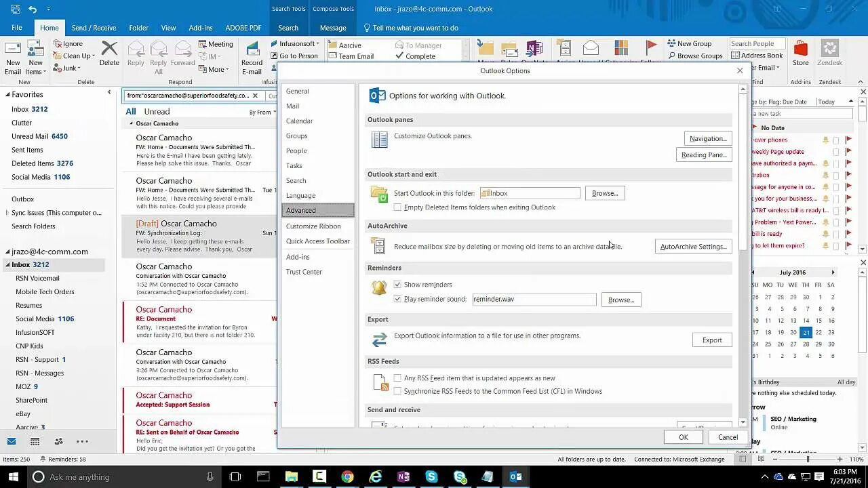Click Unread filter in message list
This screenshot has height=488, width=868.
coord(157,112)
